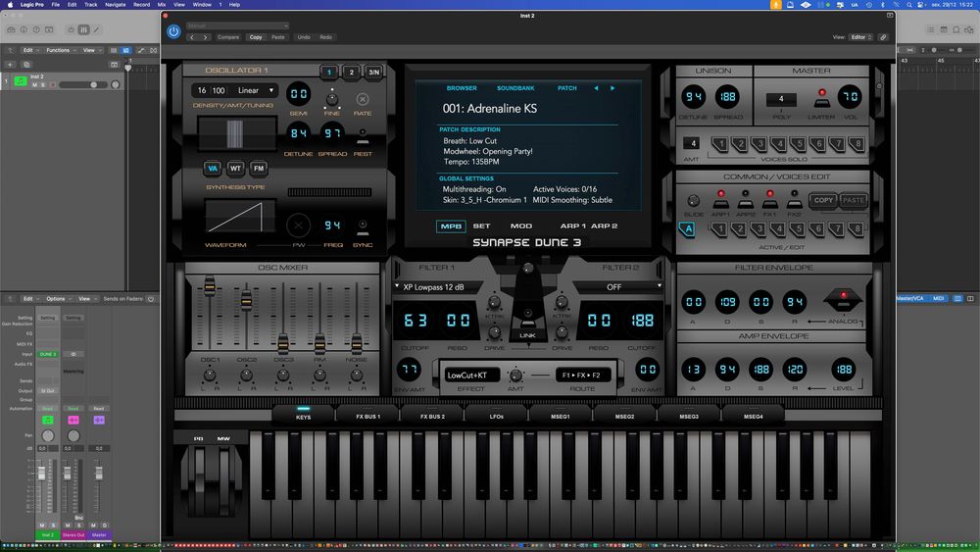
Task: Open the Filter 2 OFF dropdown
Action: coord(614,286)
